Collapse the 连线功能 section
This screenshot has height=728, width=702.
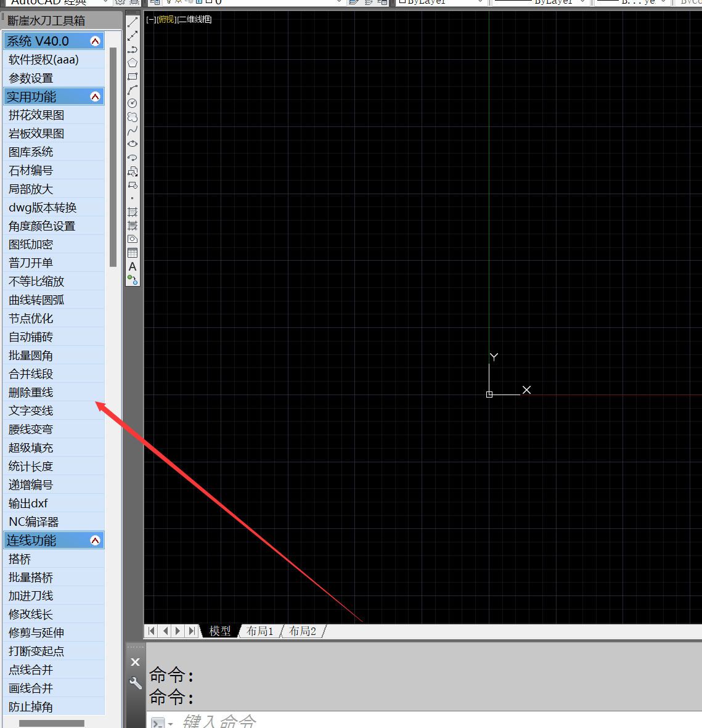coord(95,541)
